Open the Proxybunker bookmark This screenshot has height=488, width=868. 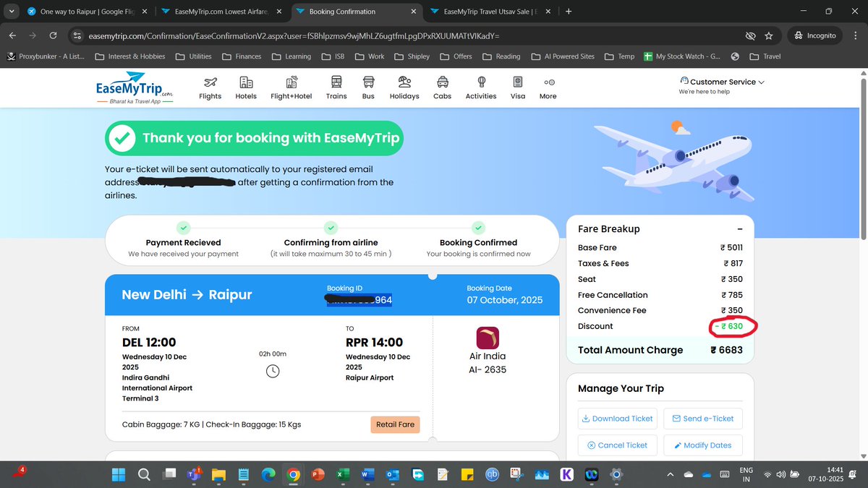click(46, 56)
